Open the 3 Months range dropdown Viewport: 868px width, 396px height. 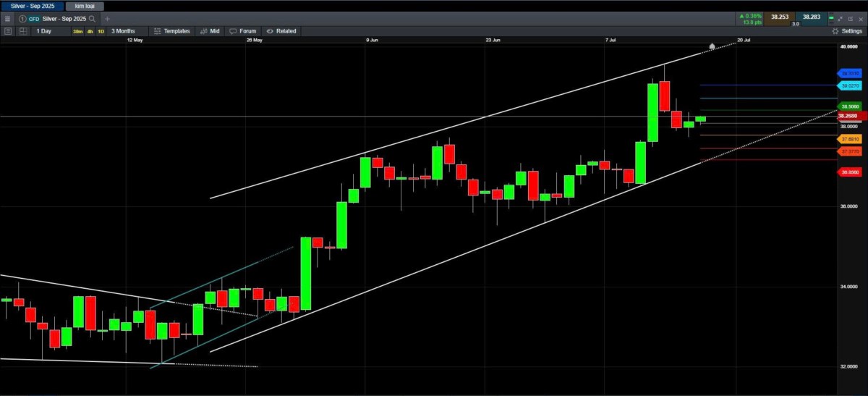click(x=123, y=31)
